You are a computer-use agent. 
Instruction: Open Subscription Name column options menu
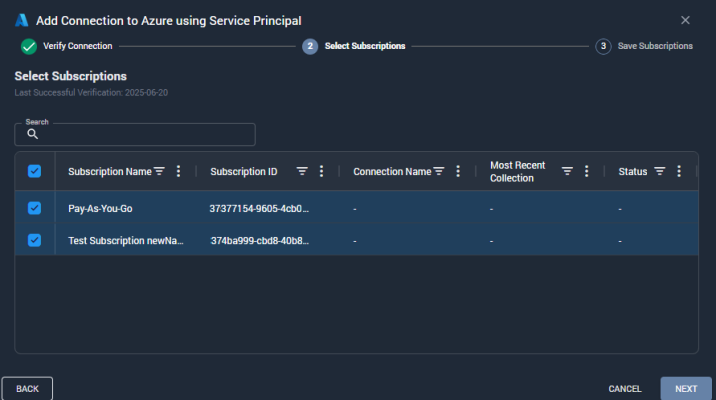pos(179,171)
